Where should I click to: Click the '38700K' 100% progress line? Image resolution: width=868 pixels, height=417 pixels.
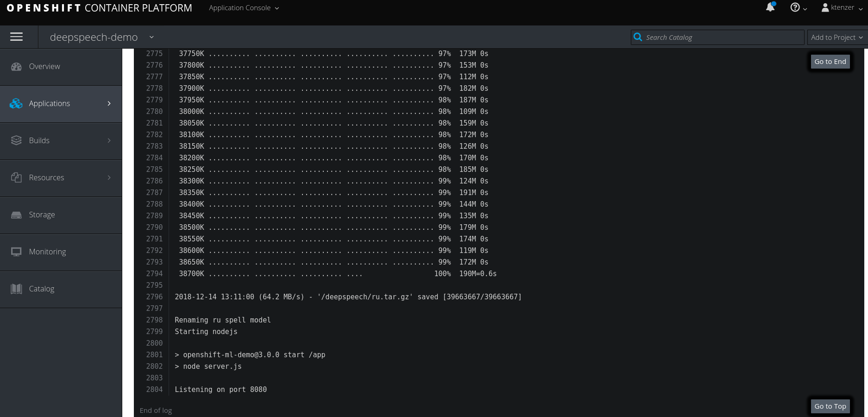tap(338, 274)
